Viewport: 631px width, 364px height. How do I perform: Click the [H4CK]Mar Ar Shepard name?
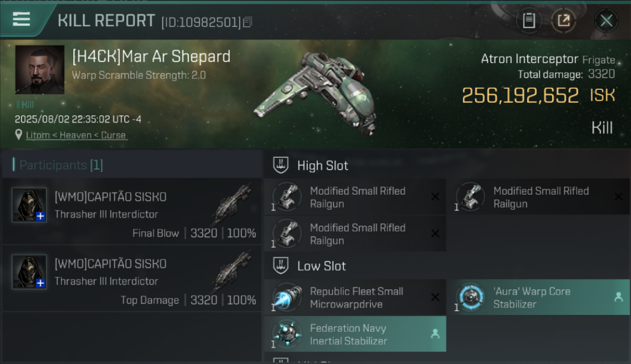point(151,56)
